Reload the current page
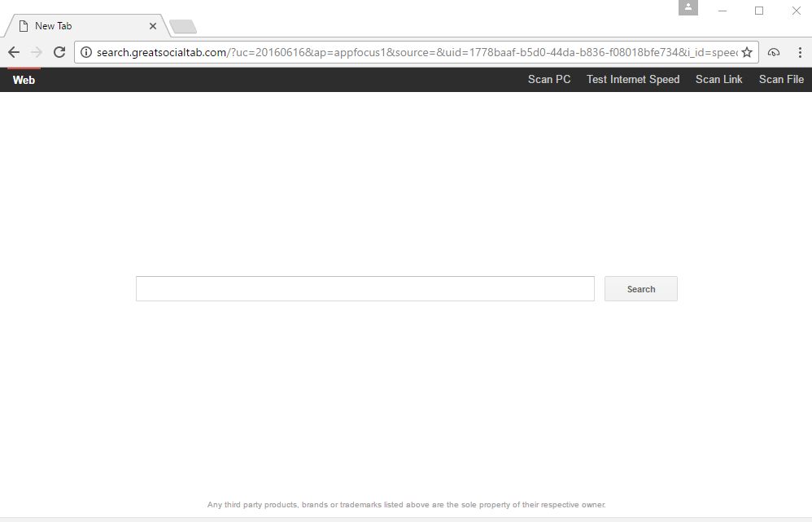The image size is (812, 522). click(x=59, y=51)
